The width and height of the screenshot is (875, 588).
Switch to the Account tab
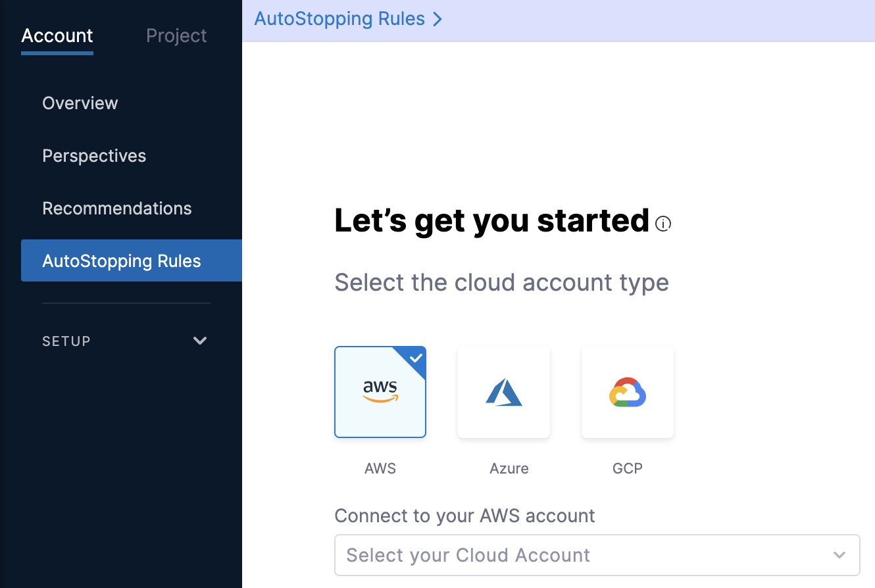(x=57, y=36)
